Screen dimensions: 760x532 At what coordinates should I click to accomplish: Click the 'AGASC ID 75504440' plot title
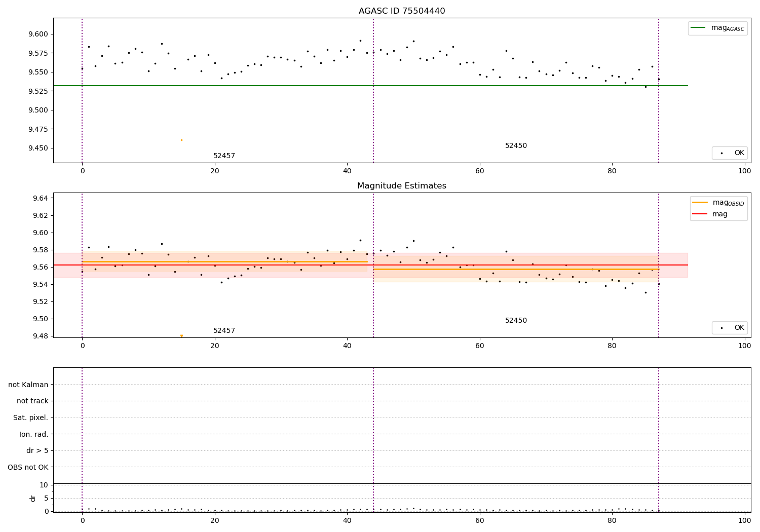point(402,11)
